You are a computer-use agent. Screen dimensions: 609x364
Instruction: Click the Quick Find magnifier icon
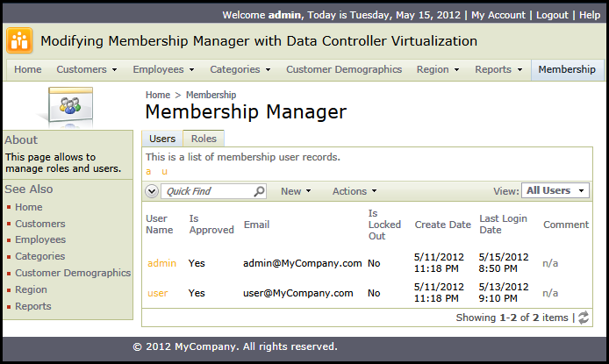pyautogui.click(x=259, y=191)
